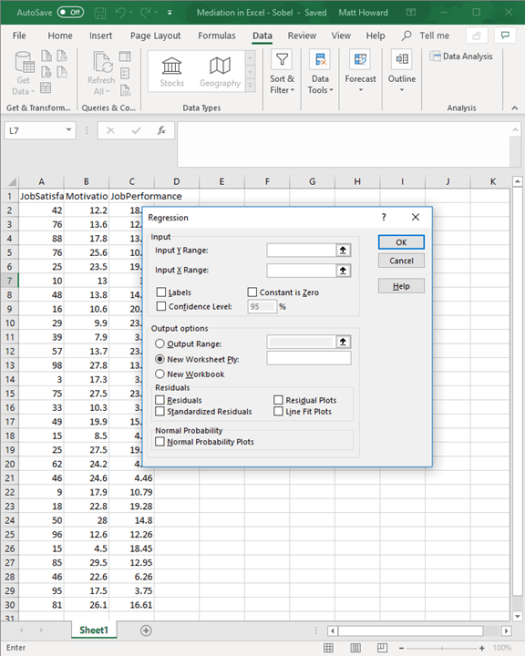Check Normal Probability Plots checkbox
The height and width of the screenshot is (656, 525).
pyautogui.click(x=160, y=442)
